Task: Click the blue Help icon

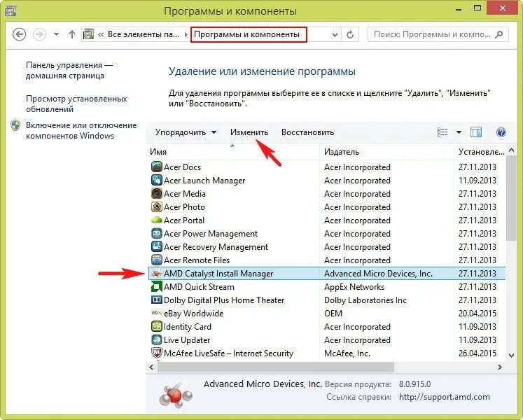Action: click(501, 132)
